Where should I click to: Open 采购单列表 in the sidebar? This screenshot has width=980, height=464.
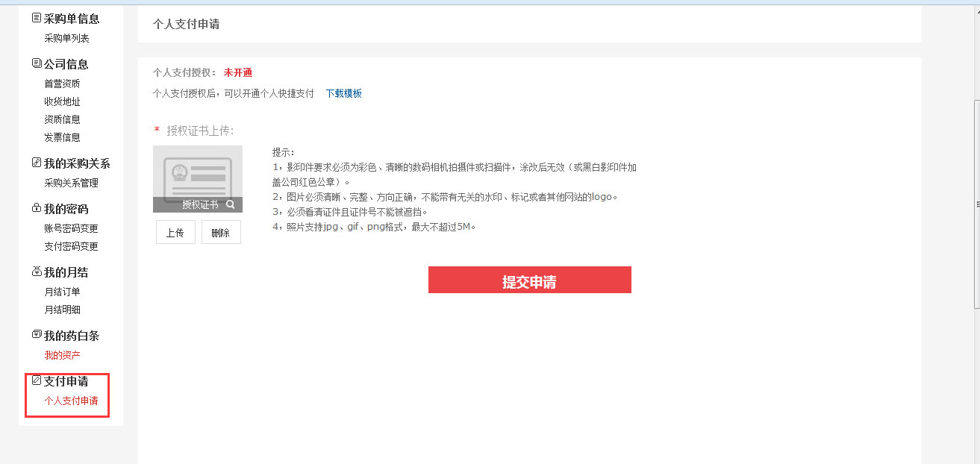pyautogui.click(x=66, y=38)
